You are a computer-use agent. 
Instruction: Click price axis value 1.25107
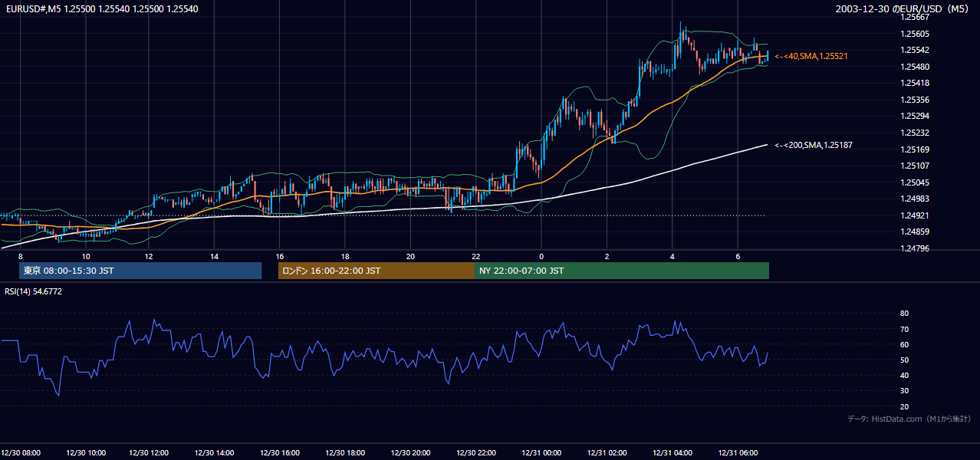915,166
